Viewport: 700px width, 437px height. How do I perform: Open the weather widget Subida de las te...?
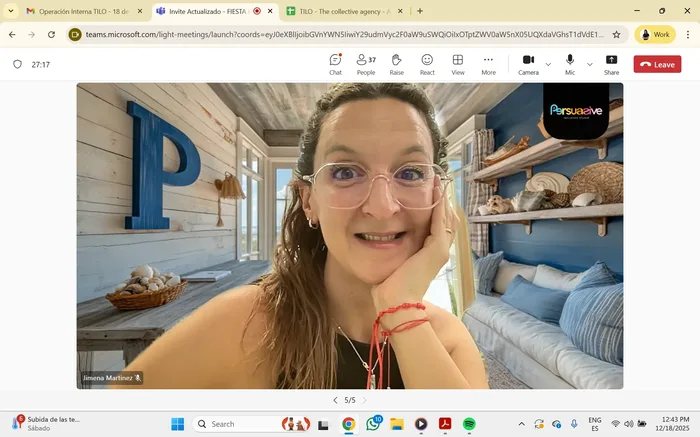[x=47, y=424]
